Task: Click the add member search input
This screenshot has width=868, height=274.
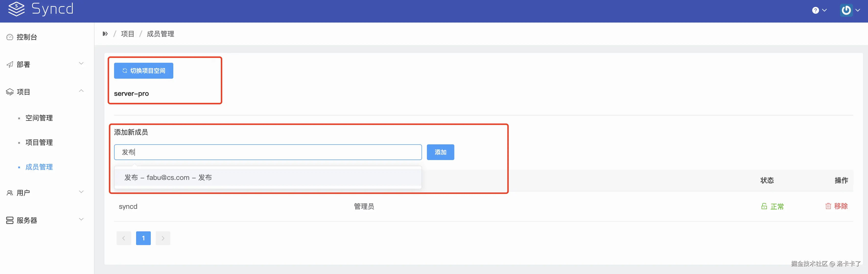Action: coord(268,152)
